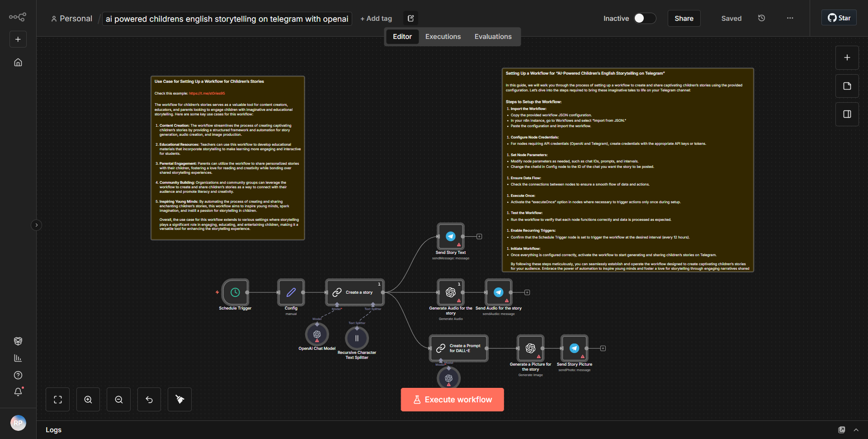Click the zoom out icon
The width and height of the screenshot is (868, 439).
[x=119, y=400]
